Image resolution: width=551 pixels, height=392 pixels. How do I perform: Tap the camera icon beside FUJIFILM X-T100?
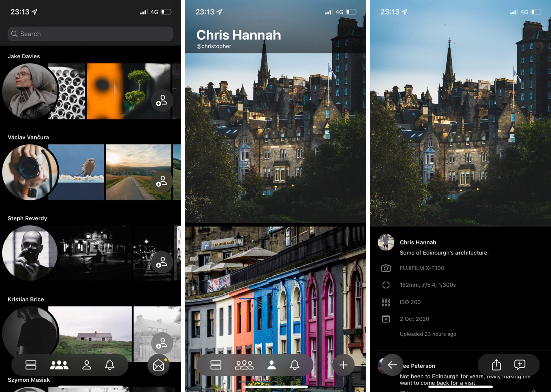[x=386, y=268]
